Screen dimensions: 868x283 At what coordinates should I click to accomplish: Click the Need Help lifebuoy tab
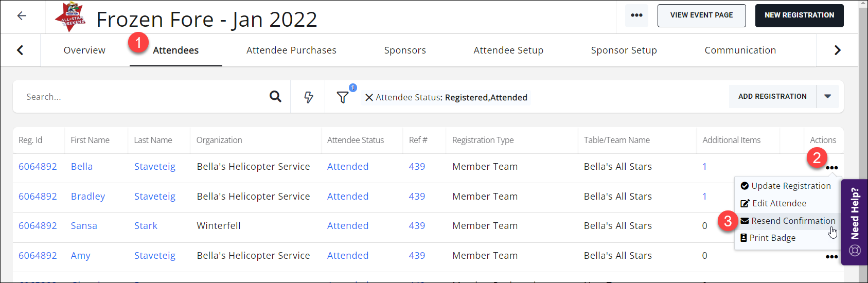(x=855, y=221)
